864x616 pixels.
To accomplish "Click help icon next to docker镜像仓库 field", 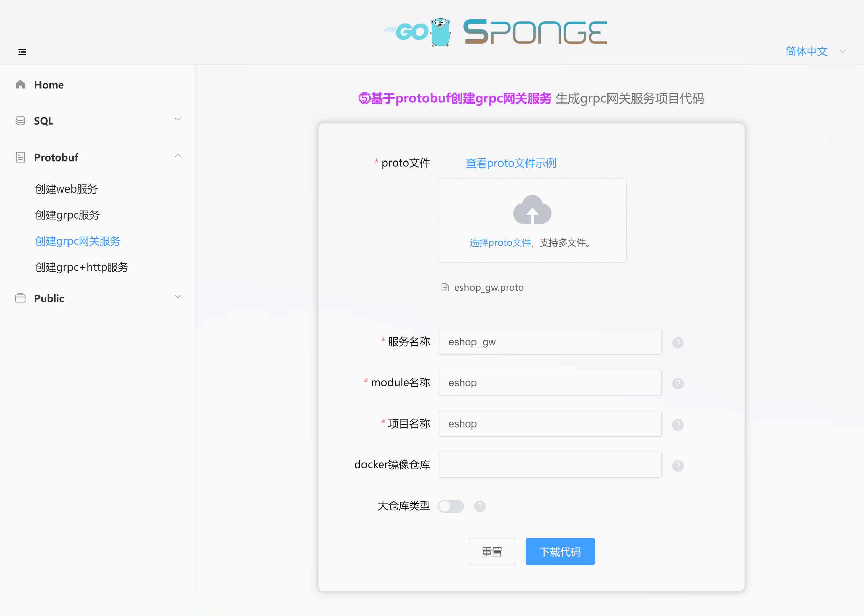I will tap(678, 465).
